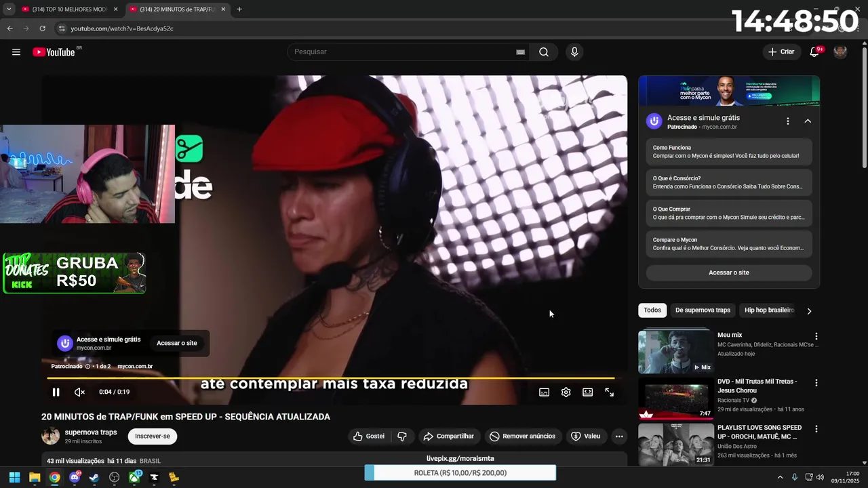Switch to theater mode
The image size is (868, 488).
click(x=587, y=392)
